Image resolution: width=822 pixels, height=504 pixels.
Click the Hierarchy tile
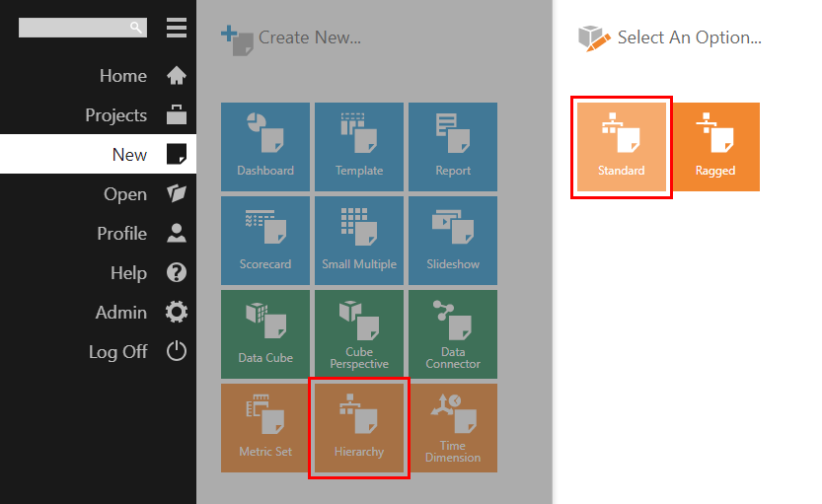click(x=359, y=428)
